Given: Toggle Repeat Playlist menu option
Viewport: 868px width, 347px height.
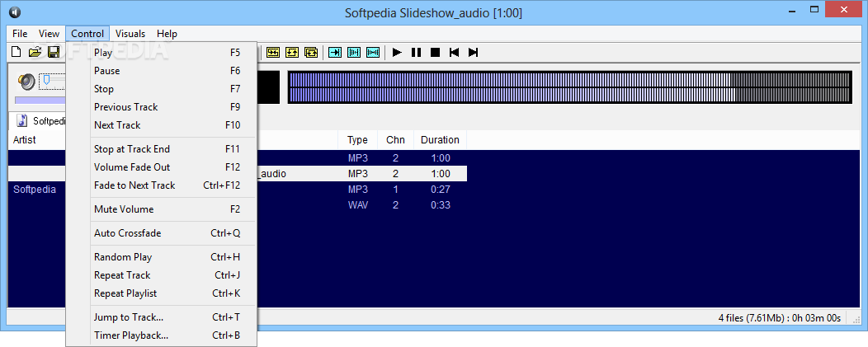Looking at the screenshot, I should coord(161,293).
